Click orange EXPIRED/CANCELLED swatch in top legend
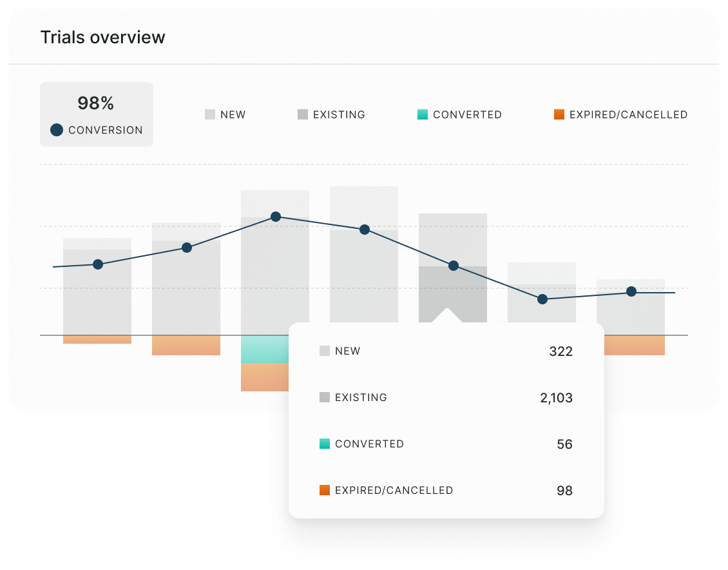This screenshot has width=728, height=570. (559, 115)
